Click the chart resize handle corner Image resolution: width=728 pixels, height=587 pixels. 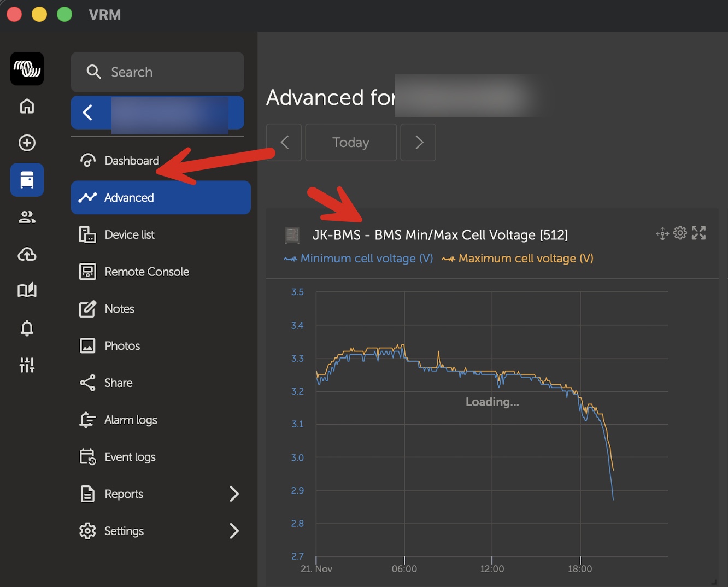(714, 582)
